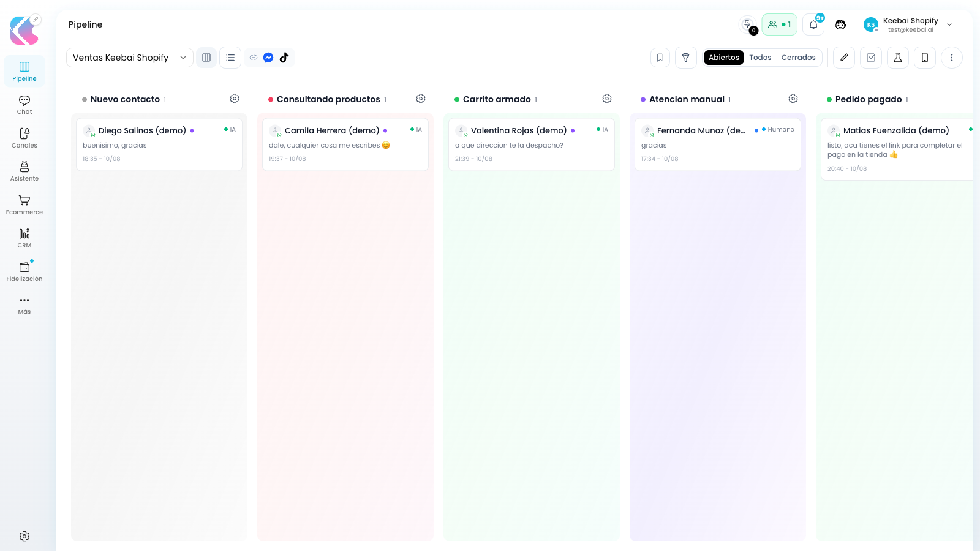Click the Carrito armado column title

[497, 99]
